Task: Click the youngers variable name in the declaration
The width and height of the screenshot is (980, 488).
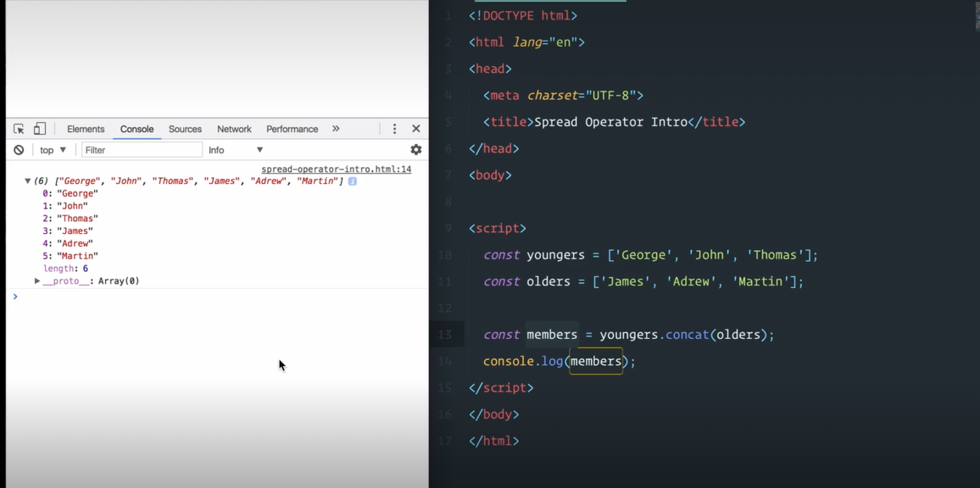Action: click(555, 256)
